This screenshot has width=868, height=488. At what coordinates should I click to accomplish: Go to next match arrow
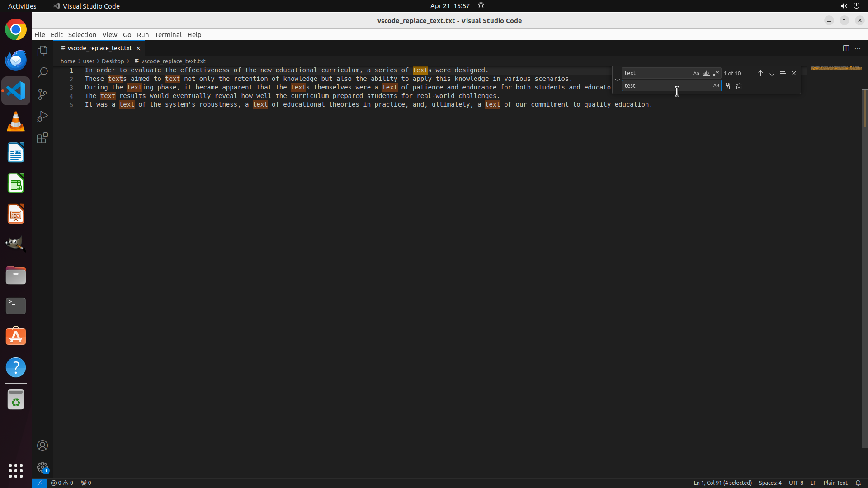(772, 73)
